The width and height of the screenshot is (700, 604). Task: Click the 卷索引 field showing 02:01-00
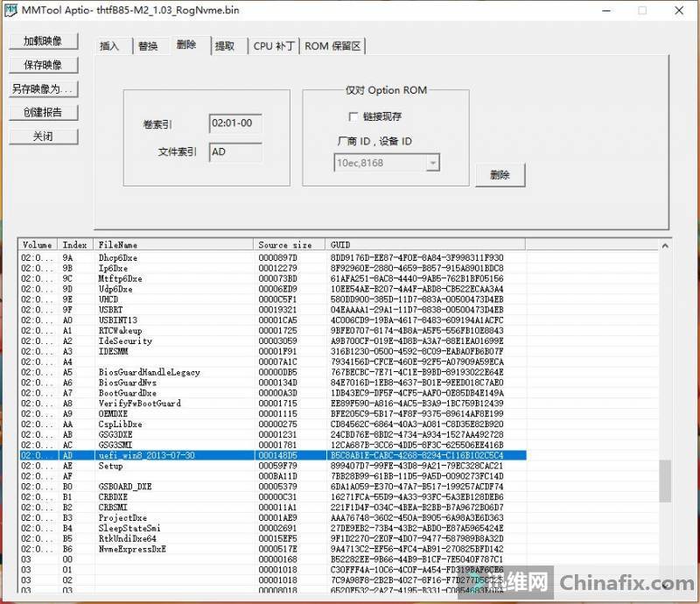tap(235, 123)
